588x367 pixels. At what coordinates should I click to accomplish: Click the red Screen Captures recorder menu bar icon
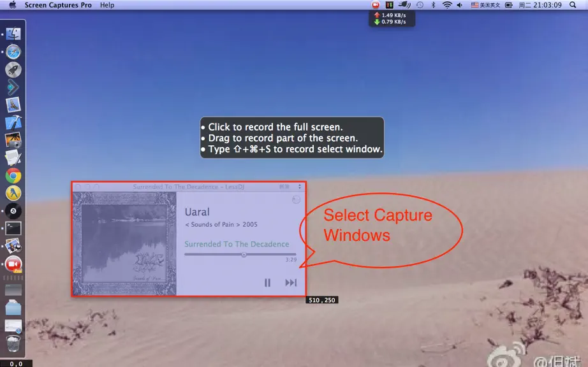pyautogui.click(x=376, y=5)
